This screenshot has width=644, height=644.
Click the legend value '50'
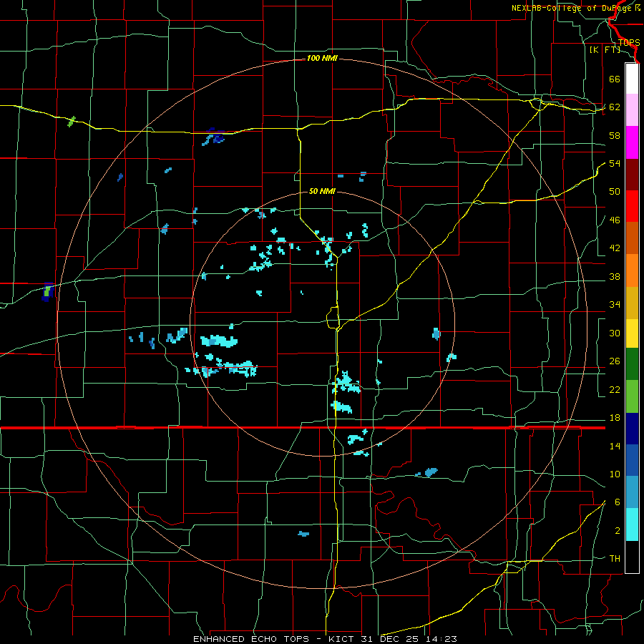point(615,192)
